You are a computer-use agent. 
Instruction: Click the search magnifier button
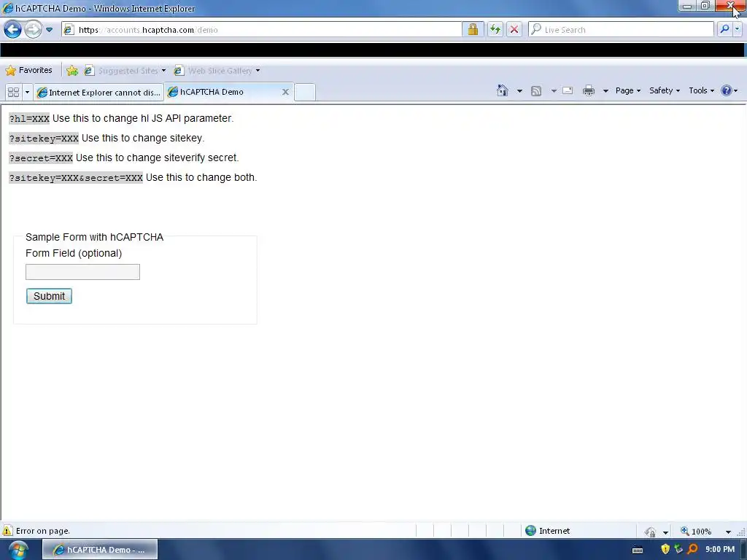click(x=724, y=29)
